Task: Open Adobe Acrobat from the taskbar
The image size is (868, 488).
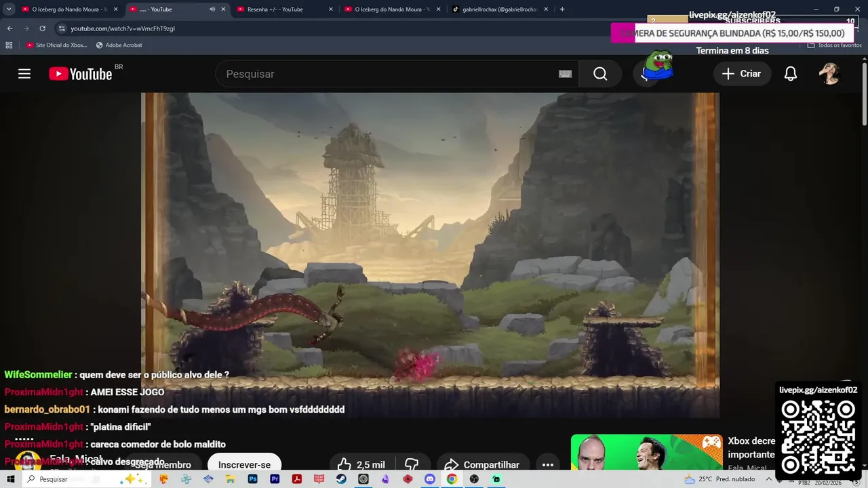Action: pos(297,479)
